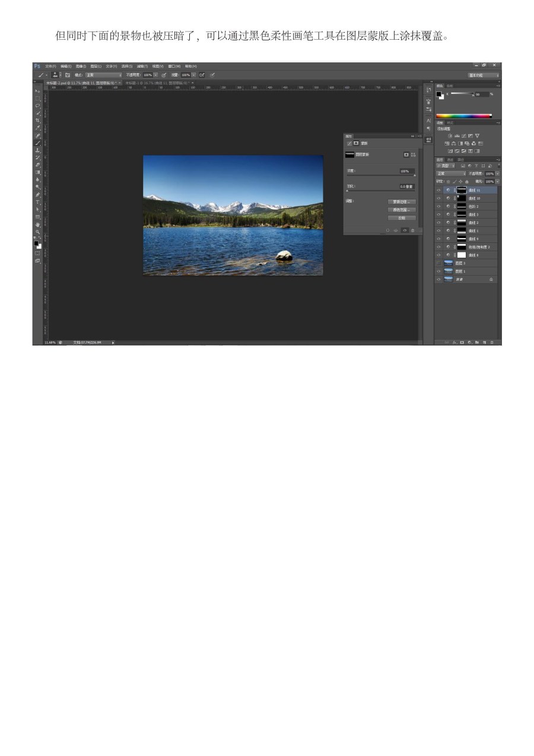Open the brush blend mode 正常 dropdown
Viewport: 534px width, 756px height.
coord(103,75)
